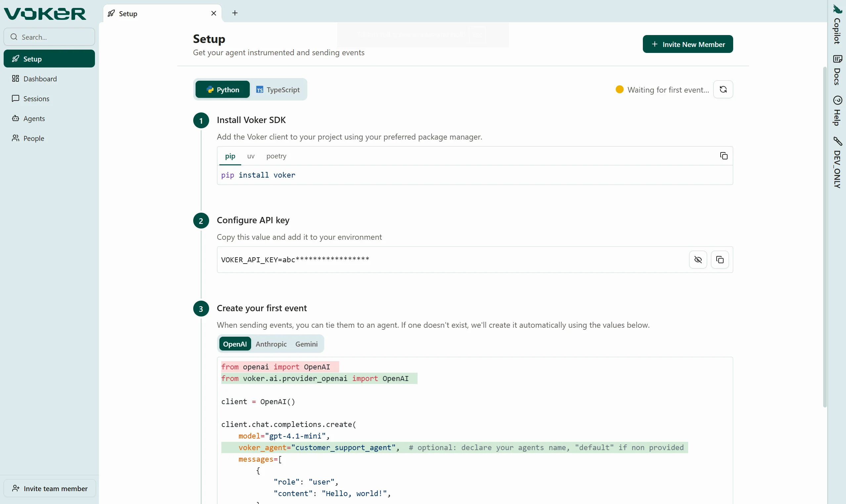Screen dimensions: 846x504
Task: Click the Agents robot icon
Action: click(x=15, y=118)
